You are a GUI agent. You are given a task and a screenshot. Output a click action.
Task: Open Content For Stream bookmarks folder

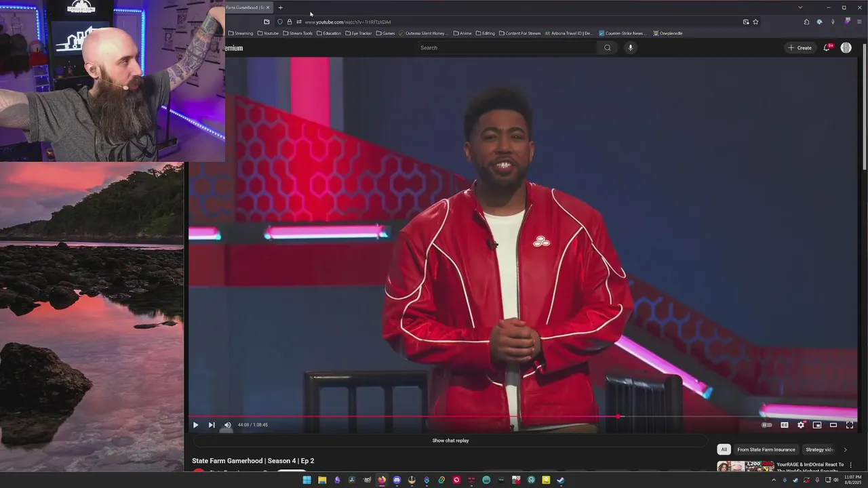tap(520, 33)
